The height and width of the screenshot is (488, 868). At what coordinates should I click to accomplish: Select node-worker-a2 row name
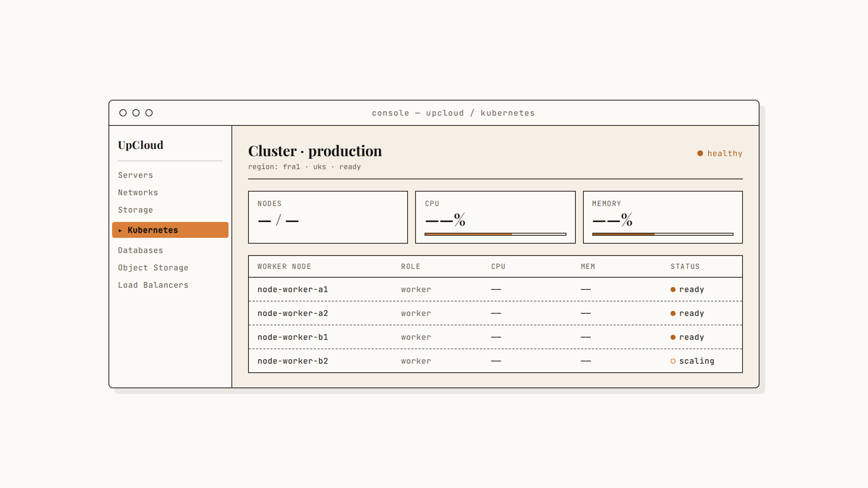click(x=293, y=313)
